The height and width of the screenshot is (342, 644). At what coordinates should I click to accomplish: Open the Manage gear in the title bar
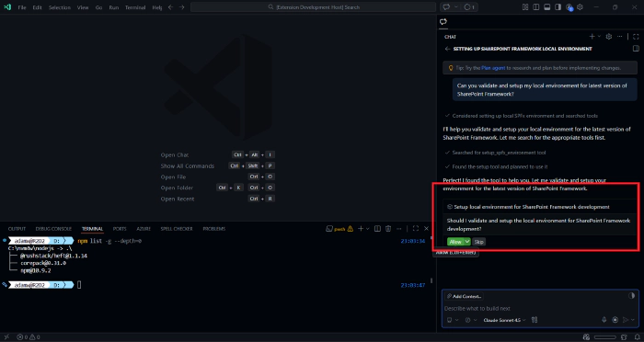pyautogui.click(x=580, y=7)
